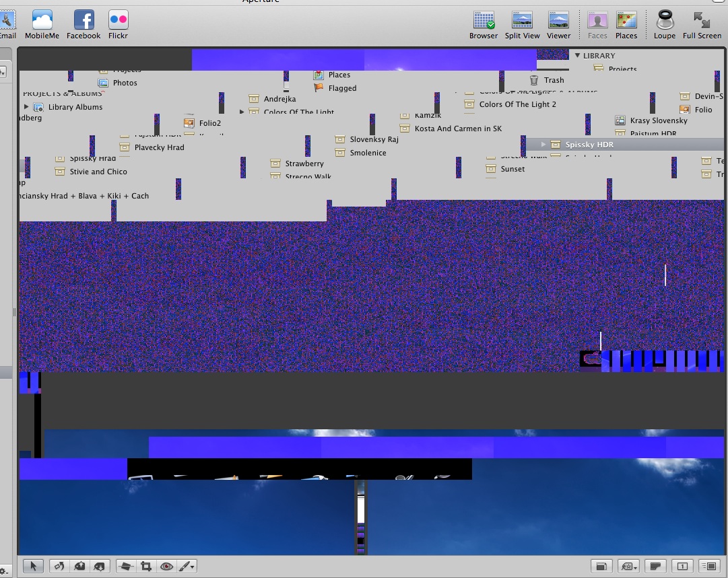Image resolution: width=728 pixels, height=578 pixels.
Task: Activate the Loupe tool
Action: pyautogui.click(x=665, y=25)
